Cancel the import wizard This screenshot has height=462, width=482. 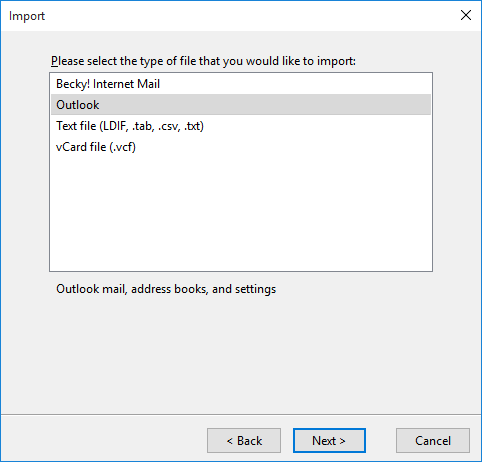click(433, 441)
